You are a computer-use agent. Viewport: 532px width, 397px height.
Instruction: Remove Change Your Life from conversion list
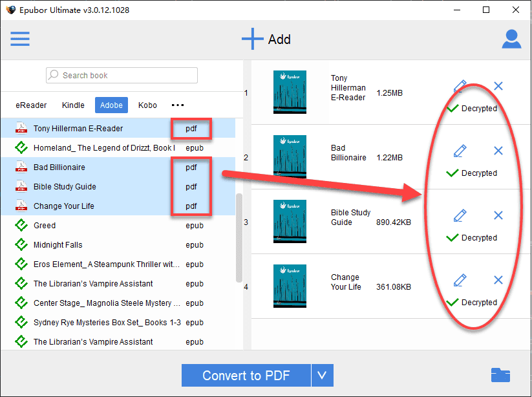pyautogui.click(x=498, y=280)
